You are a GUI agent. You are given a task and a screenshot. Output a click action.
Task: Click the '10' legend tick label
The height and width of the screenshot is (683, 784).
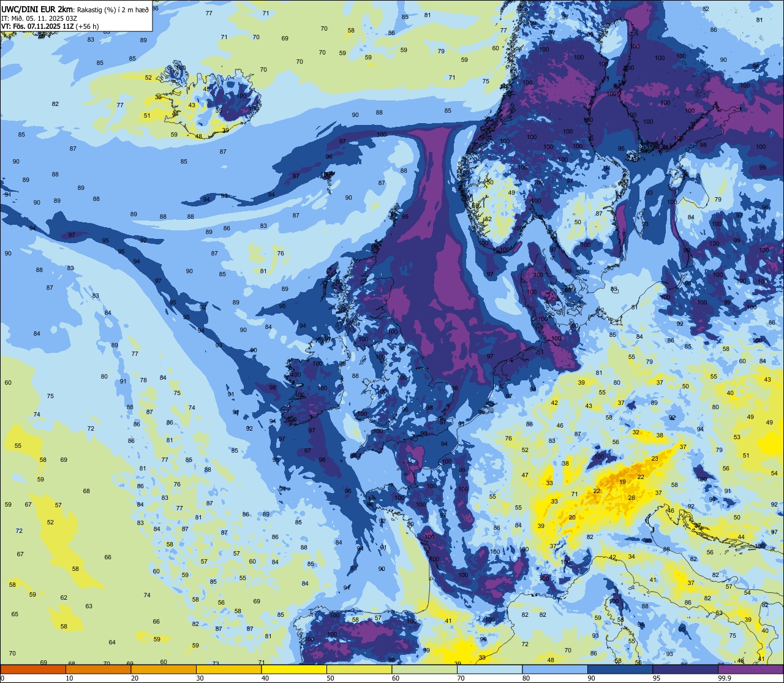click(69, 678)
